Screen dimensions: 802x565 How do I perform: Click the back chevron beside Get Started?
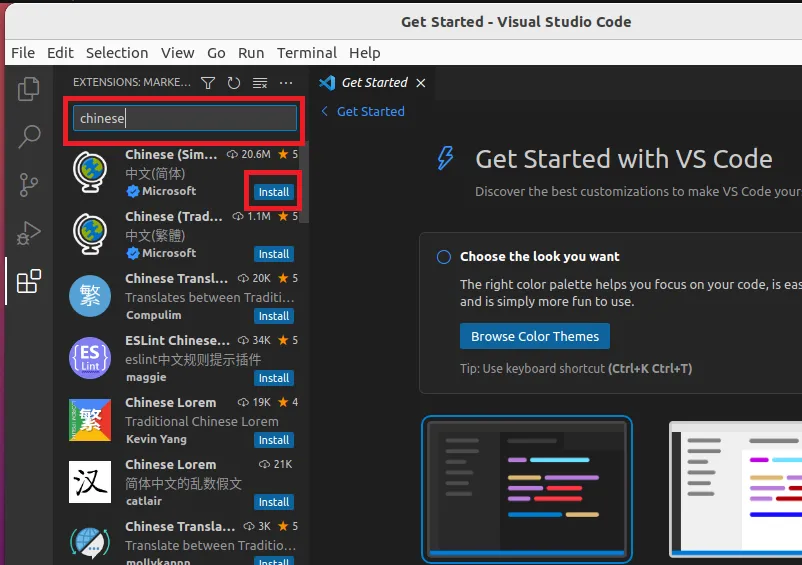[324, 111]
